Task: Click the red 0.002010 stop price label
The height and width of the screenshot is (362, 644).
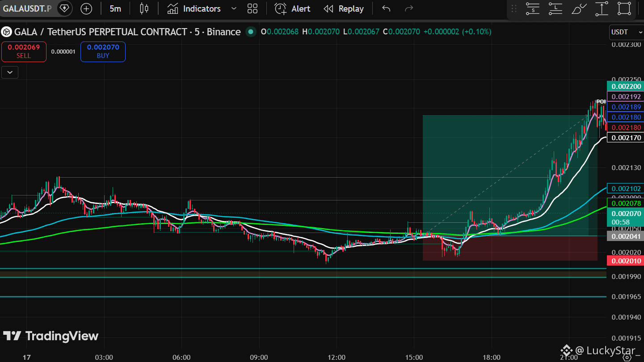Action: point(625,261)
